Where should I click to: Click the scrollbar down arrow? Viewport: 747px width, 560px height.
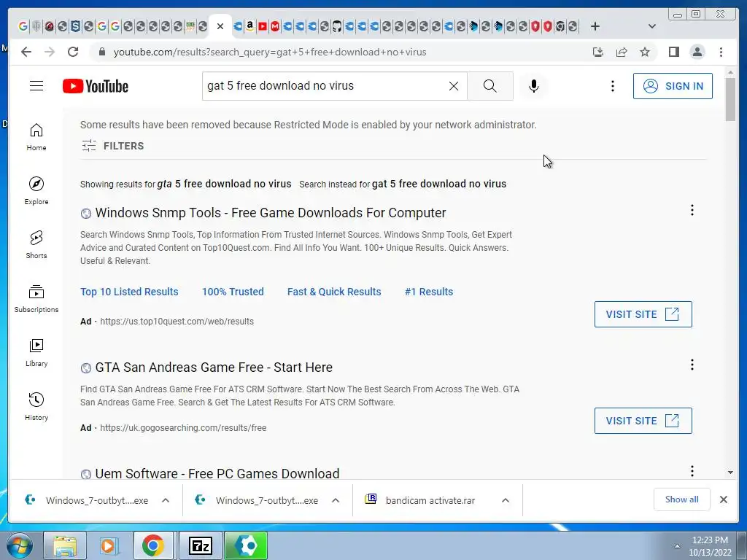tap(730, 472)
